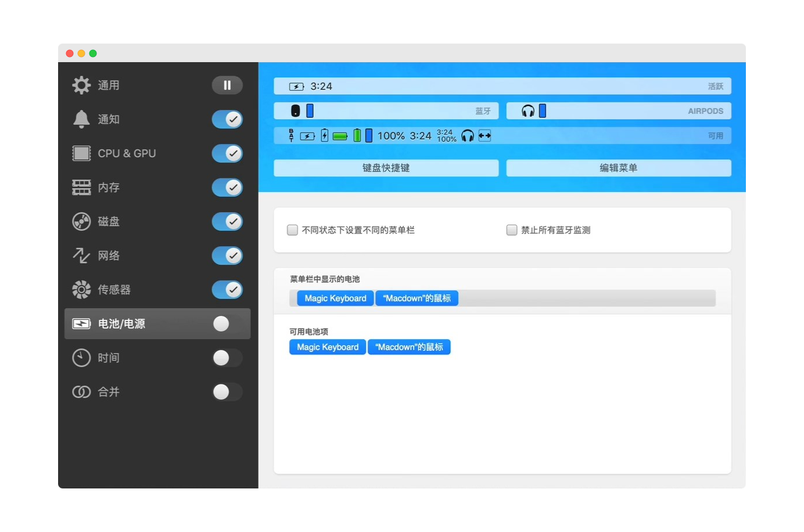Viewport: 804px width, 532px height.
Task: Click the 合并 (Combined) rings icon
Action: click(x=81, y=392)
